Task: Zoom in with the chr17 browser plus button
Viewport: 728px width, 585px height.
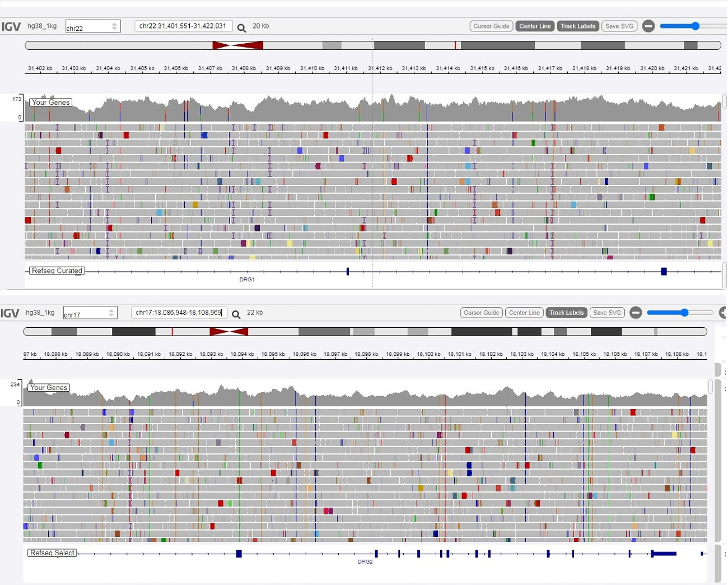Action: click(x=724, y=313)
